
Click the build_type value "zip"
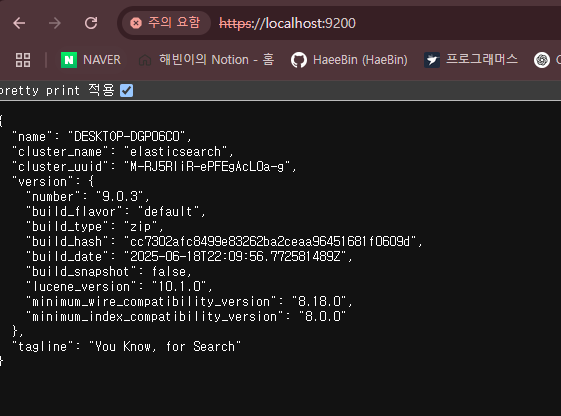click(x=141, y=227)
